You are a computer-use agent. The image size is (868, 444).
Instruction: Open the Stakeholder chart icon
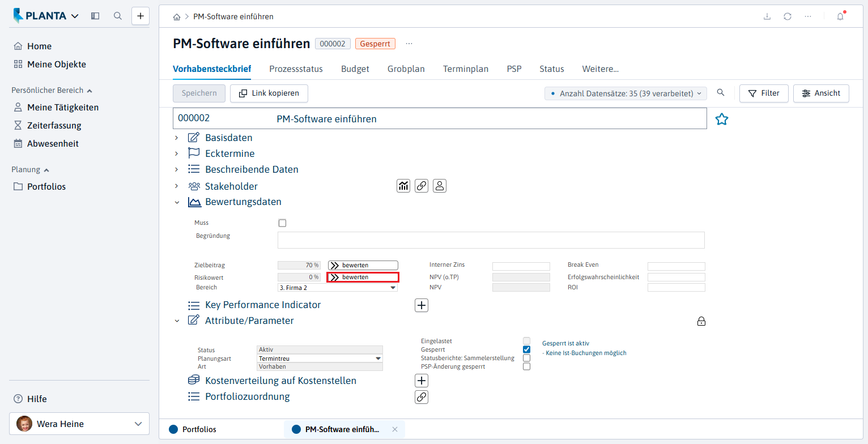(403, 186)
